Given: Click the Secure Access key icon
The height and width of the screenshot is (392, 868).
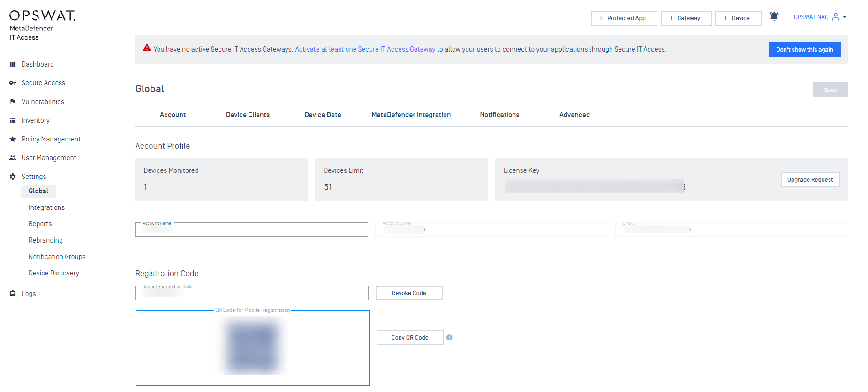Looking at the screenshot, I should 13,83.
